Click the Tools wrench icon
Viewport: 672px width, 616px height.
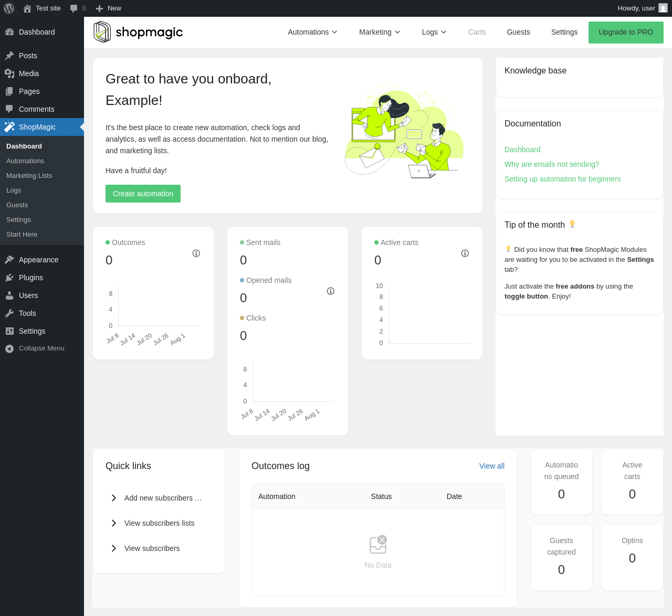click(x=9, y=313)
